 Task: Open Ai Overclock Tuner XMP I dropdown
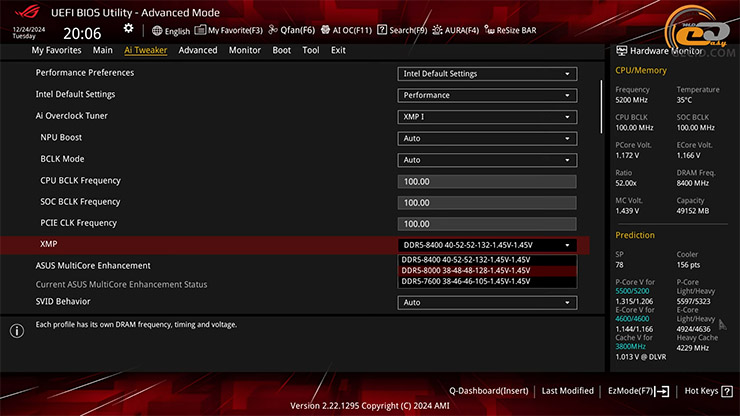pyautogui.click(x=487, y=117)
